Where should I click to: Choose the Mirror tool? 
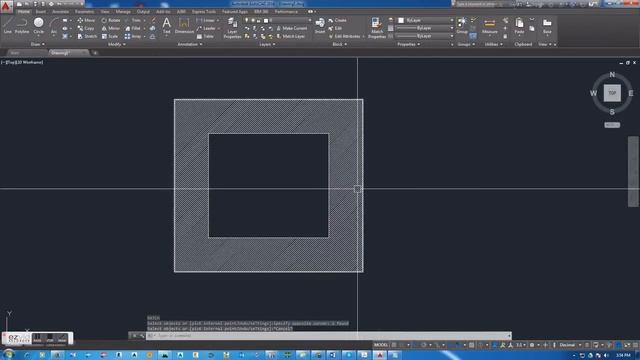point(111,28)
